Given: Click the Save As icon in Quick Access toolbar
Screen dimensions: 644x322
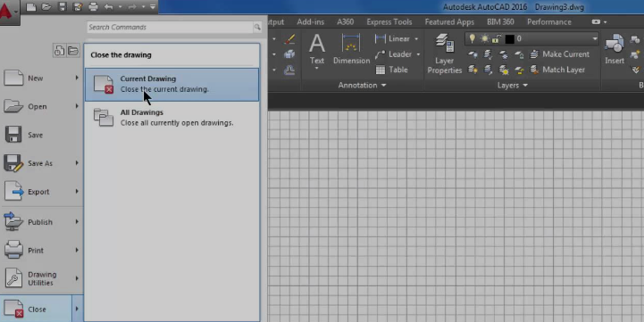Looking at the screenshot, I should (77, 7).
